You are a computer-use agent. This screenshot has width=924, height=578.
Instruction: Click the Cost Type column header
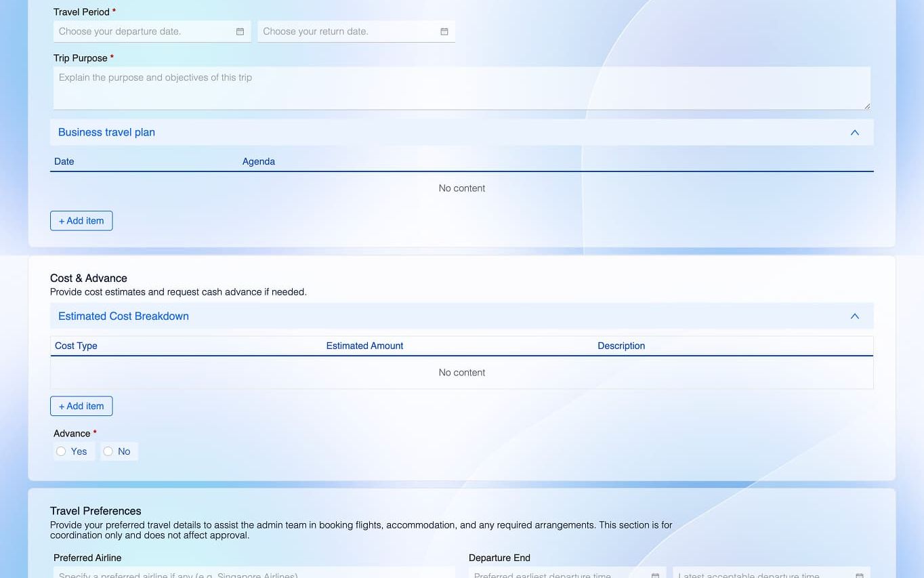[76, 346]
